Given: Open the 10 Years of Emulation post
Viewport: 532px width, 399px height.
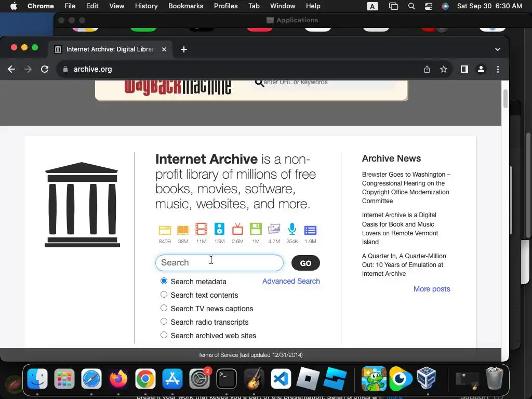Looking at the screenshot, I should click(x=404, y=265).
